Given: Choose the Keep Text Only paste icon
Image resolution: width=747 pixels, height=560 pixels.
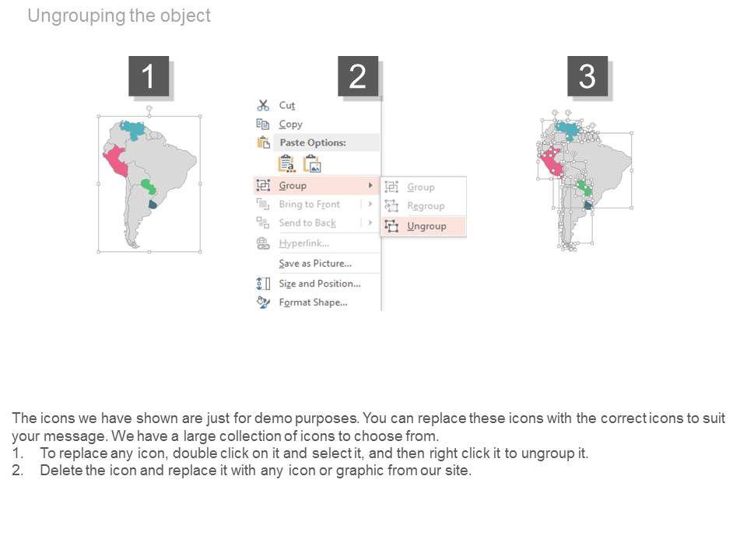Looking at the screenshot, I should click(x=286, y=163).
